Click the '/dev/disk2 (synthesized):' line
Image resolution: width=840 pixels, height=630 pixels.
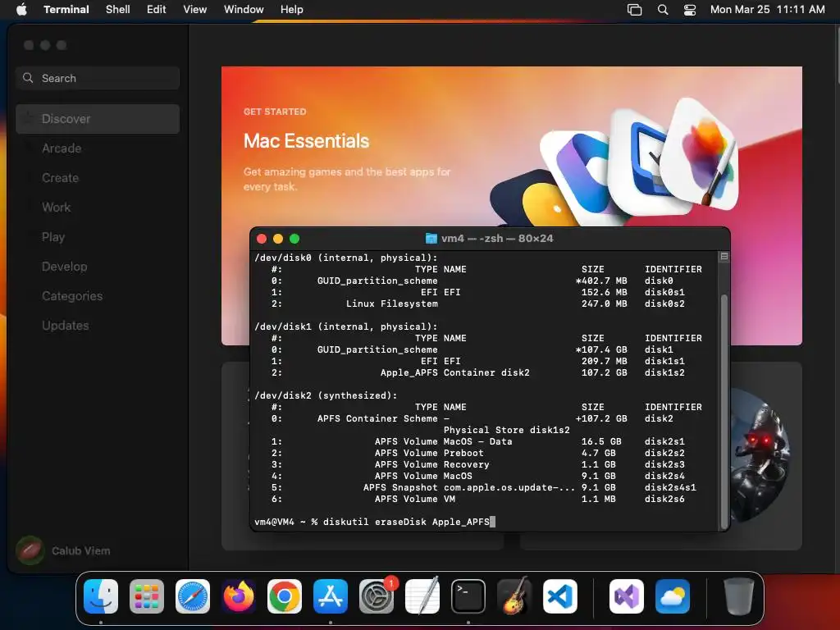coord(326,395)
